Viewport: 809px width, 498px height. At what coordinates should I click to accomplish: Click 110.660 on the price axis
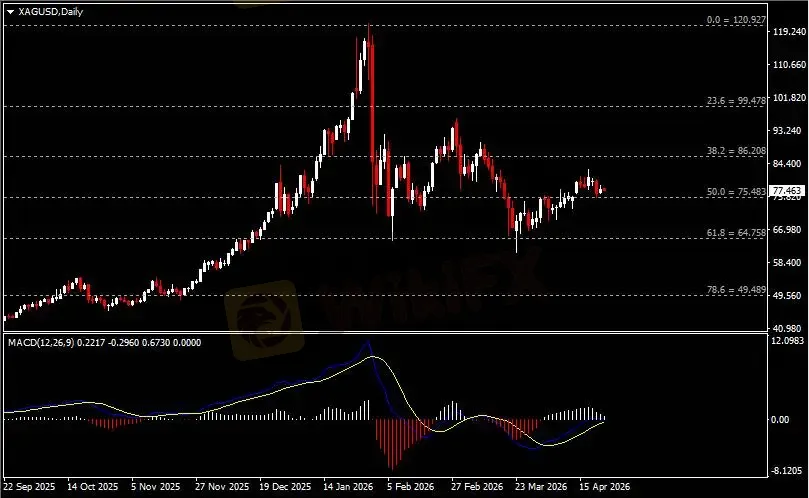click(789, 65)
